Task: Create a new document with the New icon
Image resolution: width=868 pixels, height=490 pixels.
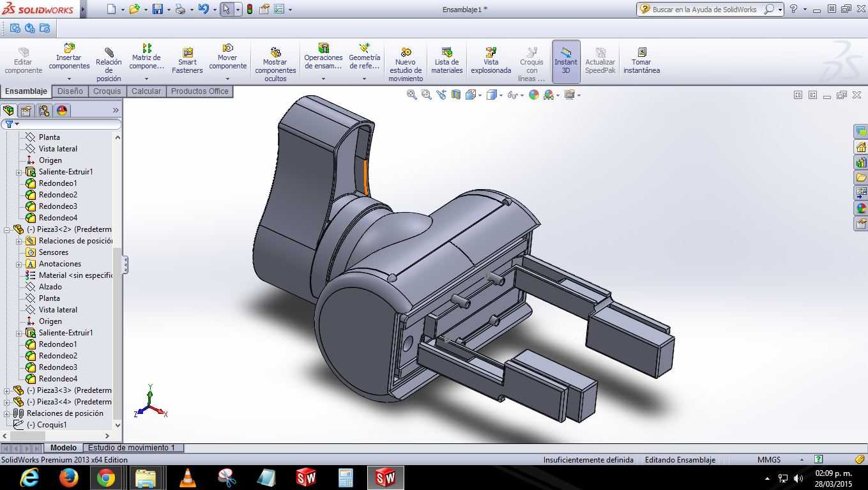Action: [x=112, y=9]
